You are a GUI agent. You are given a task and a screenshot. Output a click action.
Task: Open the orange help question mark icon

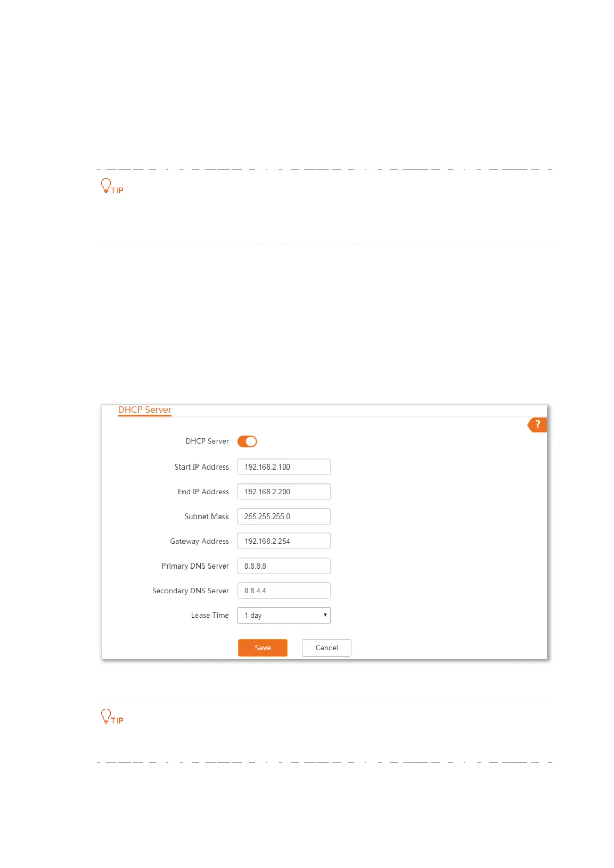[537, 425]
